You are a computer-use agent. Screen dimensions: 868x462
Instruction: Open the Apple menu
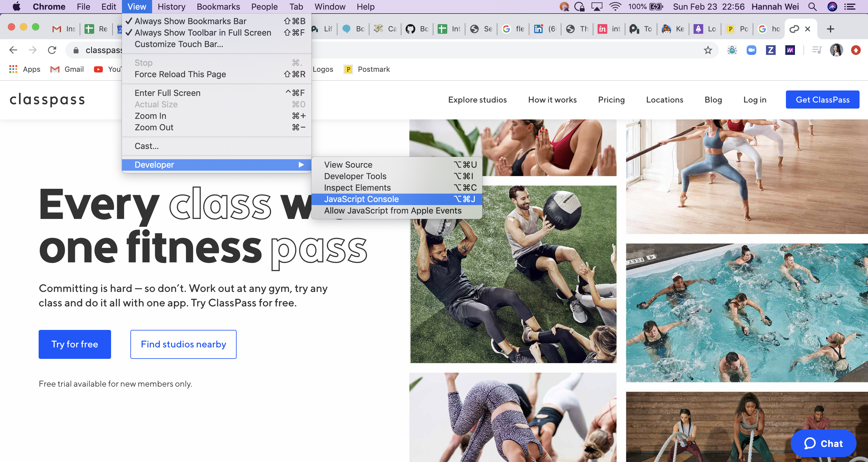(16, 7)
